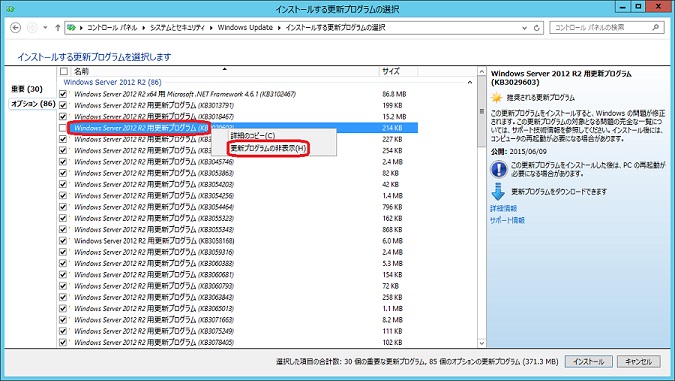Expand breadcrumb arrow after システムとセキュリティ

click(211, 28)
